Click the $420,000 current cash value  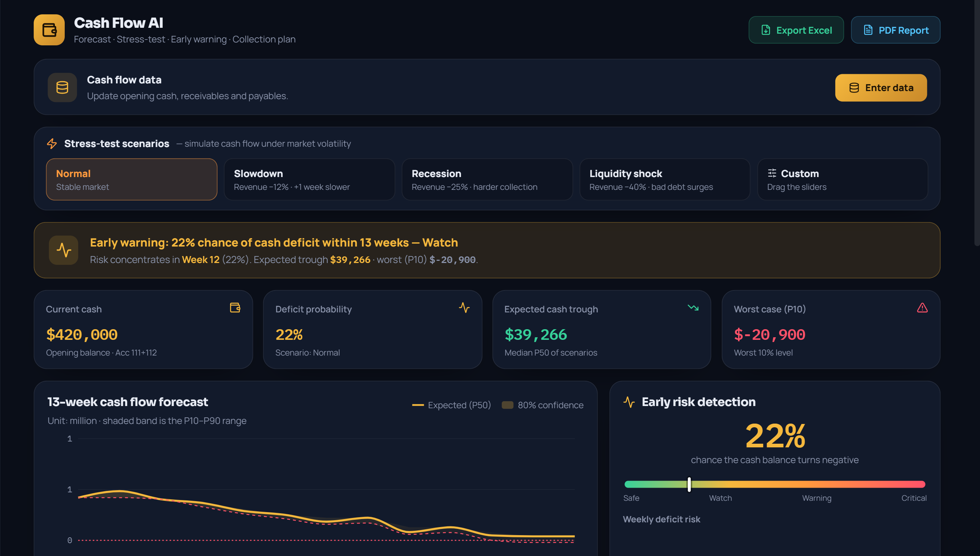(x=82, y=335)
